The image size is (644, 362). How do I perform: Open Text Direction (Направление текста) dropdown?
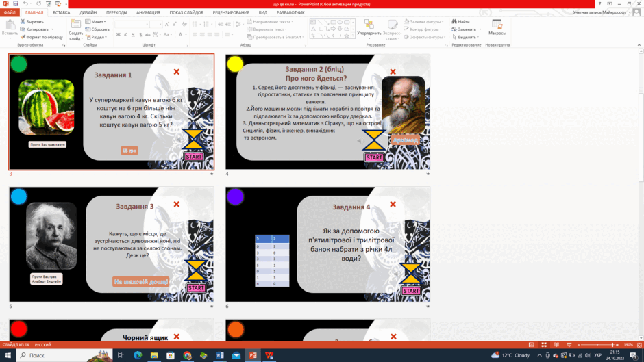click(x=270, y=21)
